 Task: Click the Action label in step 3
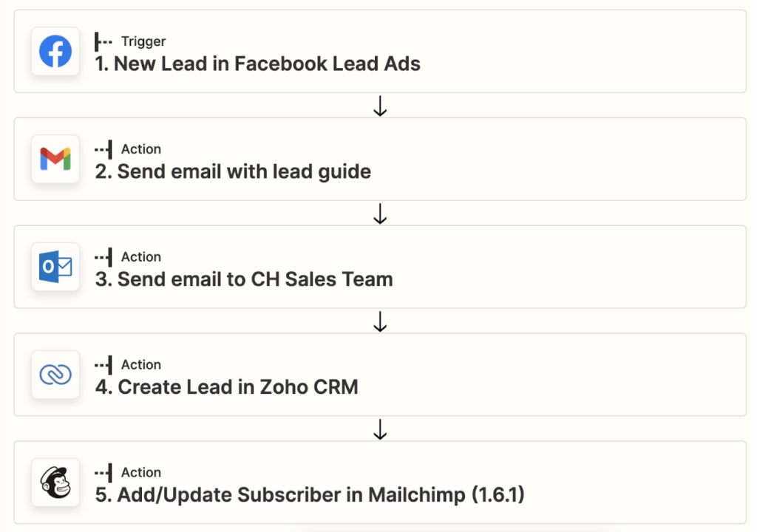pyautogui.click(x=141, y=257)
